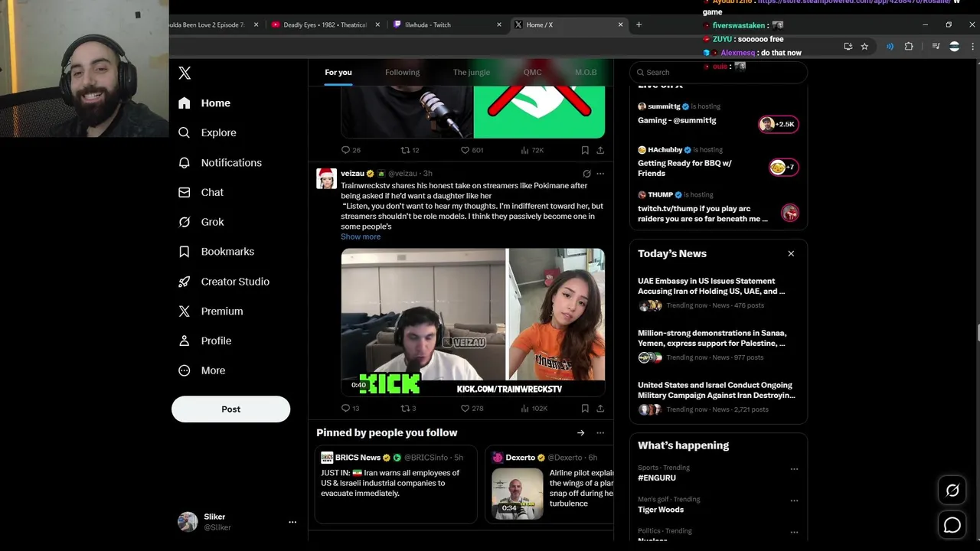This screenshot has width=980, height=551.
Task: Switch to the Following tab
Action: coord(402,72)
